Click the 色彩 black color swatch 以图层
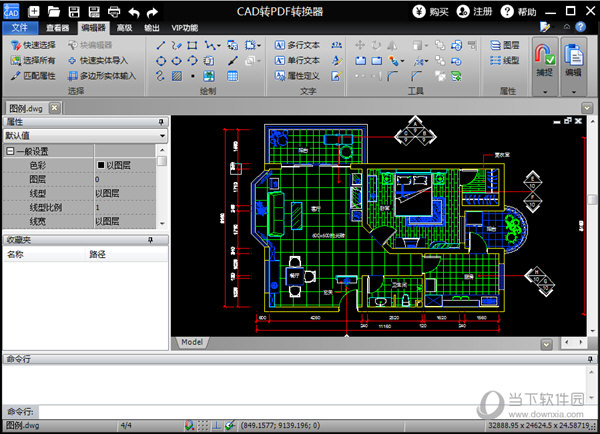The image size is (600, 434). (x=101, y=165)
